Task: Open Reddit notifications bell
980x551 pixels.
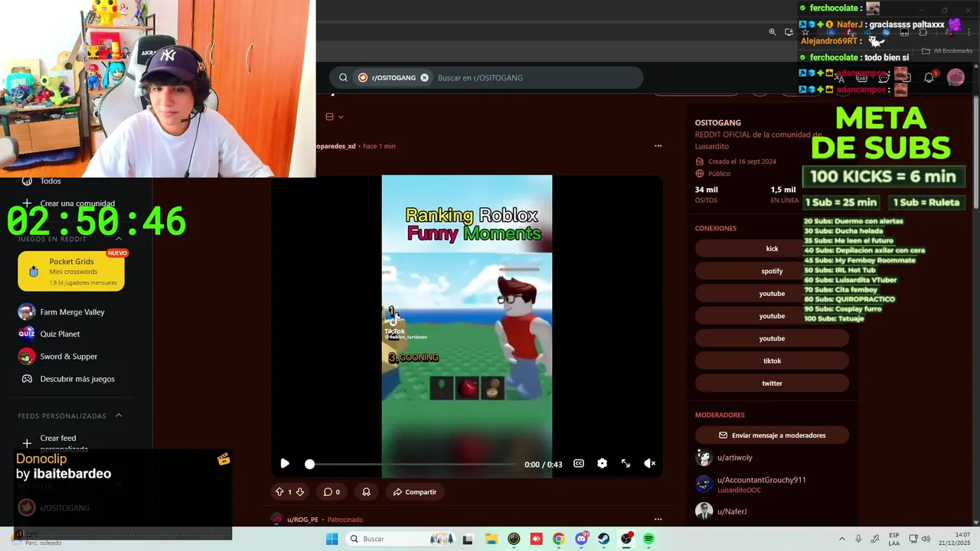Action: pos(929,77)
